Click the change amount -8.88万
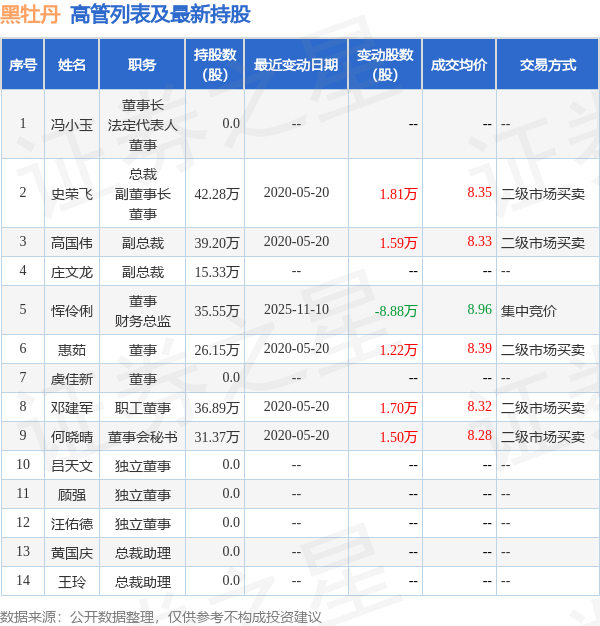 [x=396, y=310]
